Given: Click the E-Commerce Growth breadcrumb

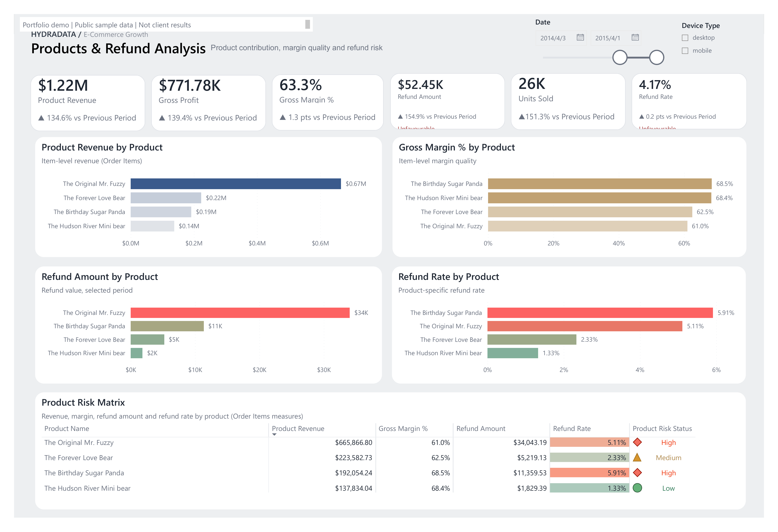Looking at the screenshot, I should click(116, 34).
